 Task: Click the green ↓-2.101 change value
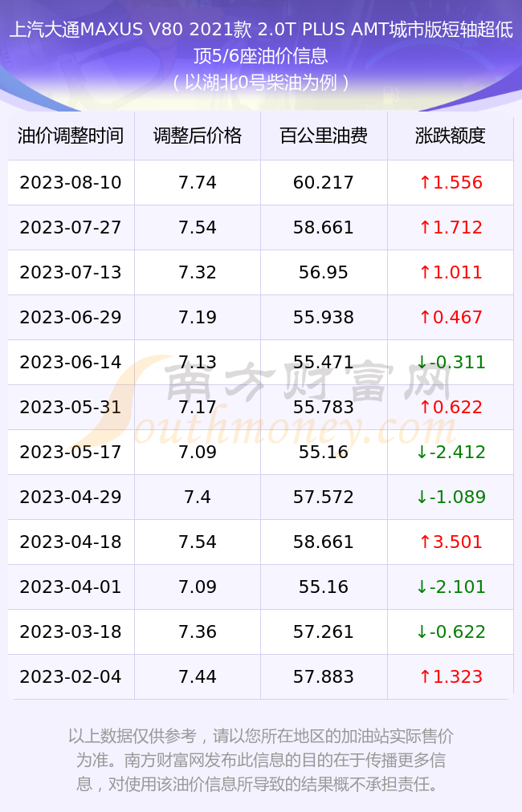(x=451, y=587)
